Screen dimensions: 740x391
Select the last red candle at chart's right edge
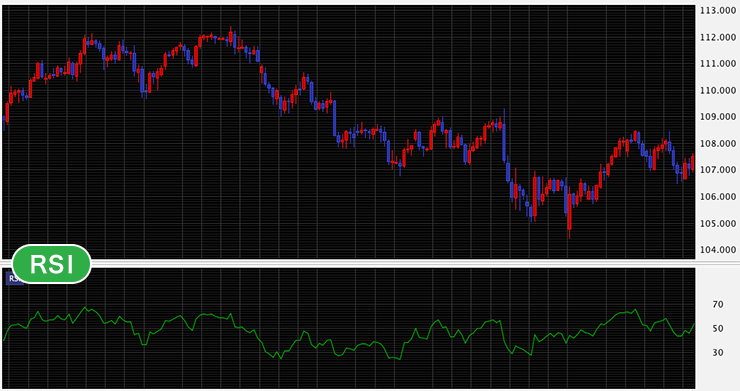click(692, 162)
